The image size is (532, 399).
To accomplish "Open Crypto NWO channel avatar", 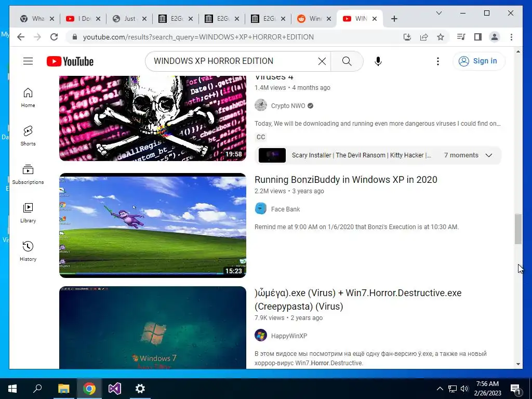I will [261, 105].
